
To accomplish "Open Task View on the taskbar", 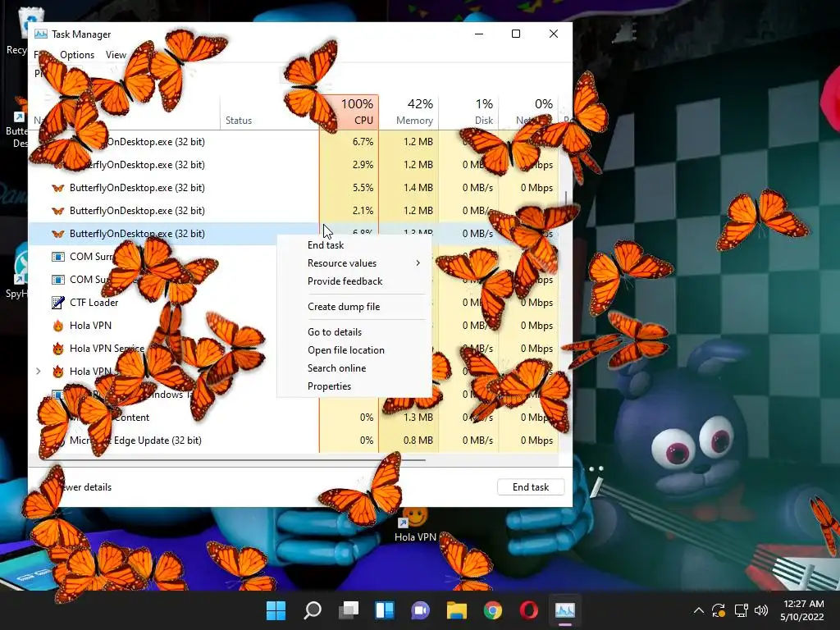I will pos(348,610).
